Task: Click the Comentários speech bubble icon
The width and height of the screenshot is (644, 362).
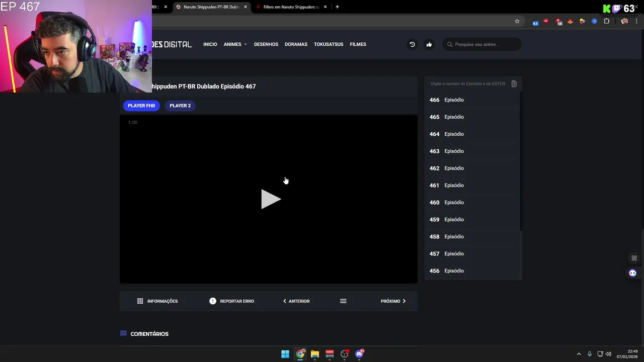Action: (123, 333)
